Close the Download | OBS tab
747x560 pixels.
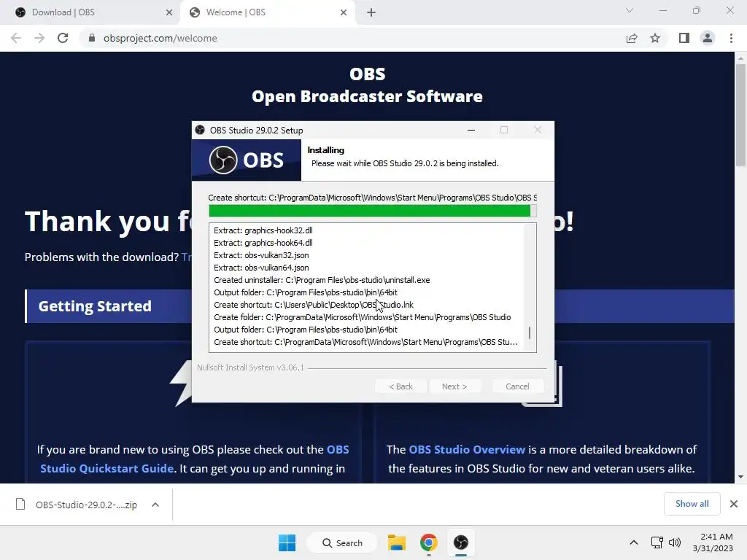coord(169,12)
